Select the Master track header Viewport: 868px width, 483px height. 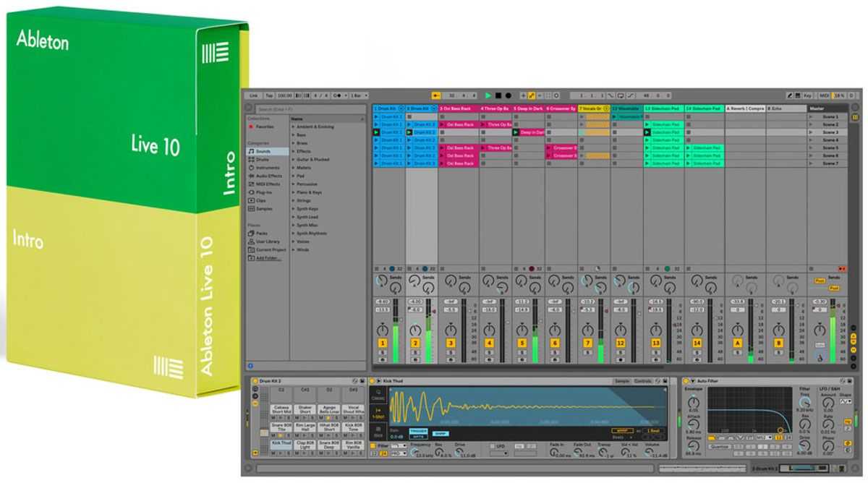(x=827, y=108)
